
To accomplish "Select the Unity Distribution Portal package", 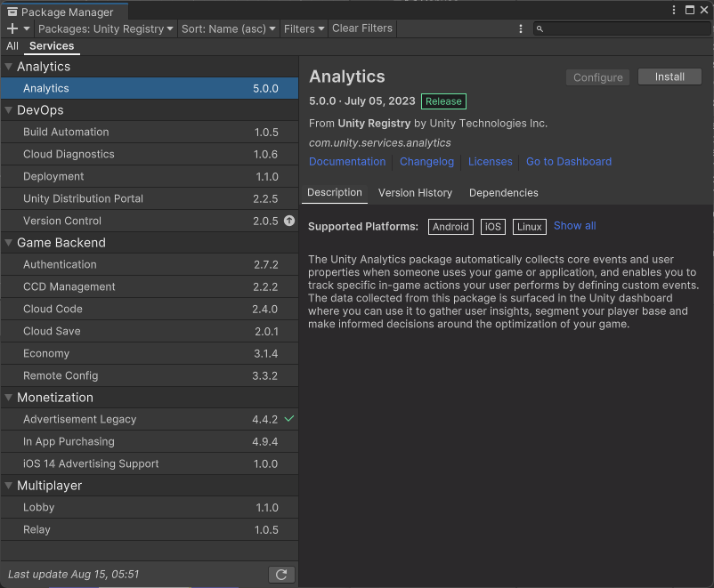I will coord(150,199).
